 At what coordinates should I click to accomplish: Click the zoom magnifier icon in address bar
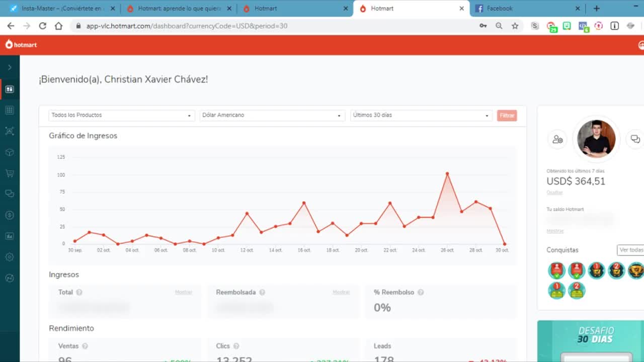click(x=499, y=26)
